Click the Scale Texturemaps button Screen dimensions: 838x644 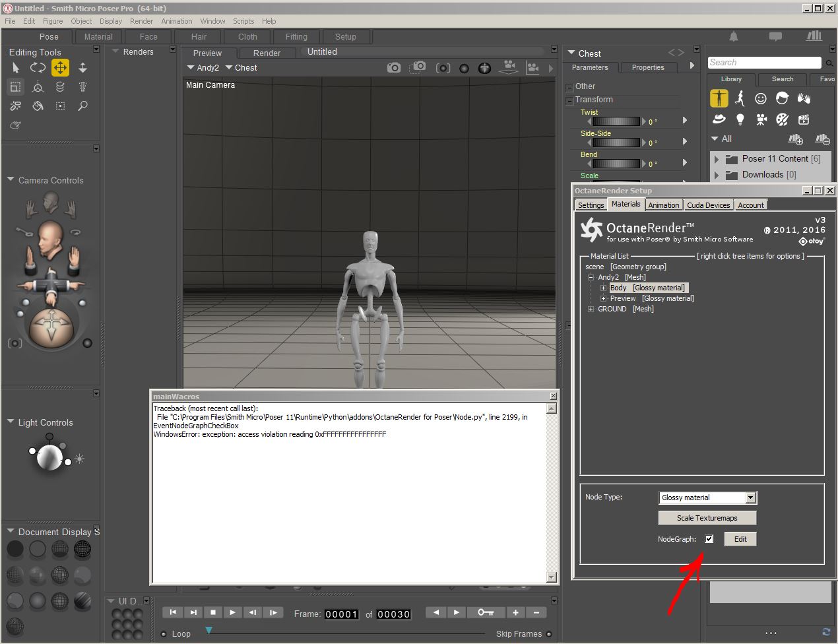click(707, 518)
